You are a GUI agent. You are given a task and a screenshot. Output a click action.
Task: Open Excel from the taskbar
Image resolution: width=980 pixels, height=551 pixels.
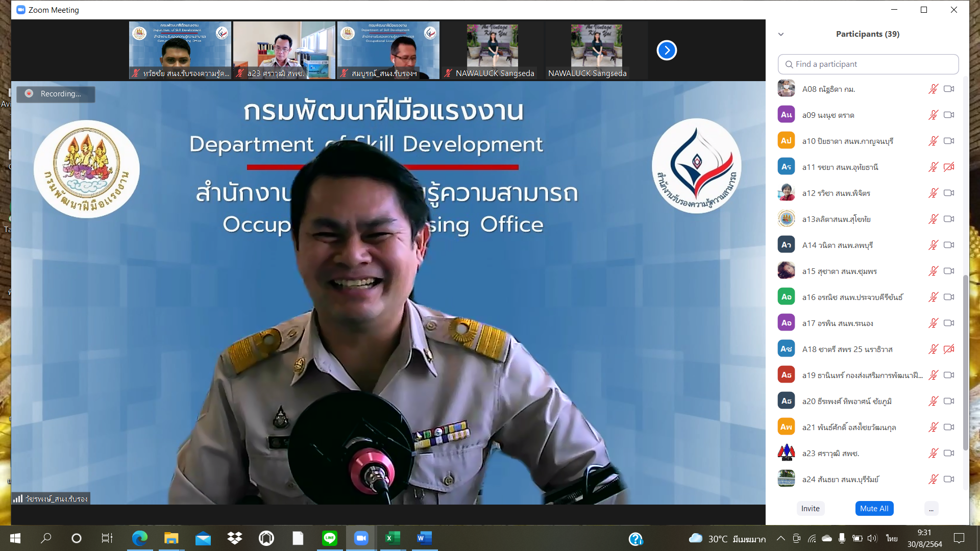392,538
